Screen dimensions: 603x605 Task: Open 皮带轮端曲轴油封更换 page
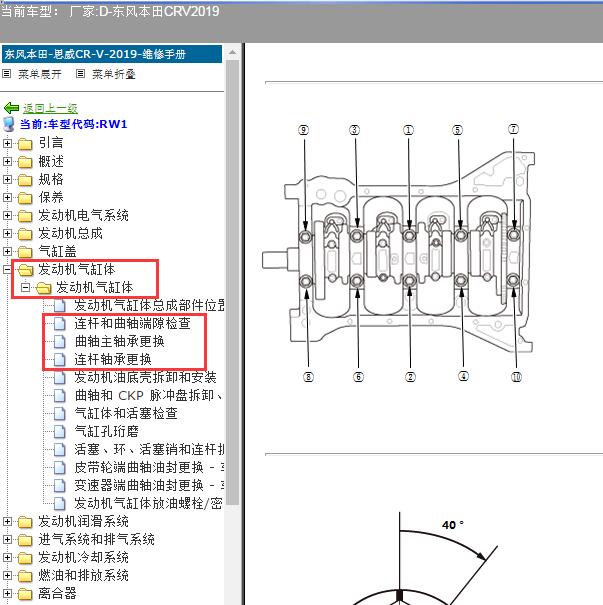[149, 468]
